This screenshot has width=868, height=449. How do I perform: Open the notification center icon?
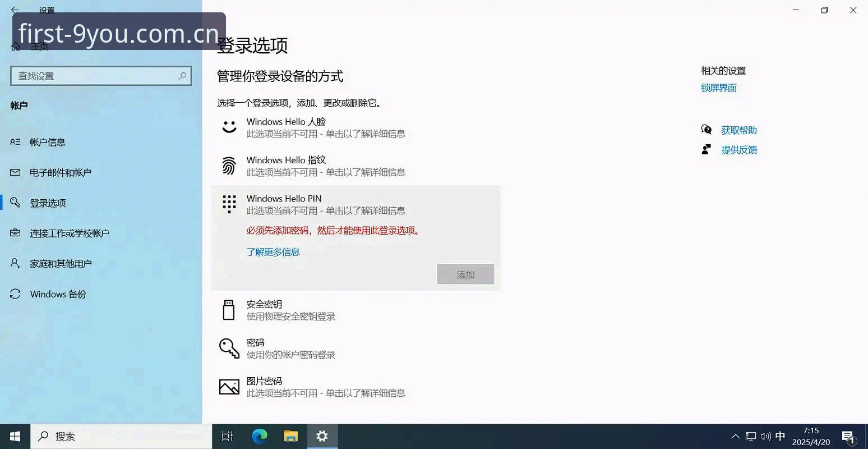(x=848, y=437)
